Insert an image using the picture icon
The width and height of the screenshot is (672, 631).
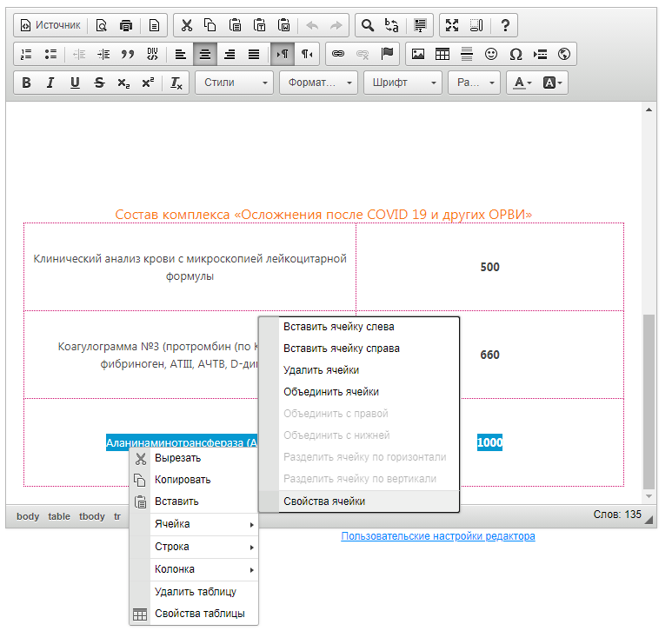pos(418,54)
